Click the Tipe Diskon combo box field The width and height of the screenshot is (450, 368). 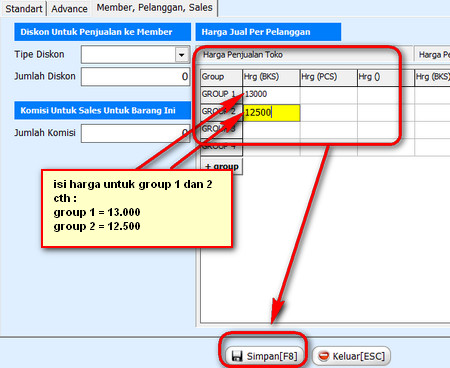click(x=135, y=54)
